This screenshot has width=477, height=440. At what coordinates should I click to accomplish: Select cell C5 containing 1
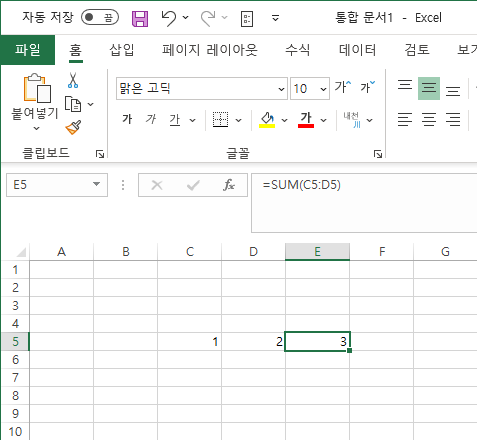[x=190, y=342]
